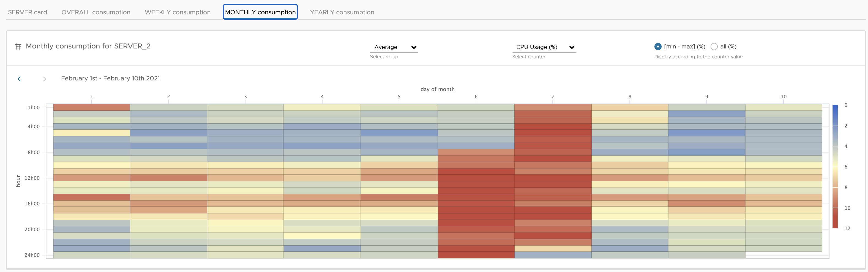This screenshot has width=868, height=272.
Task: Click the 4h00 hour axis label
Action: coord(34,127)
